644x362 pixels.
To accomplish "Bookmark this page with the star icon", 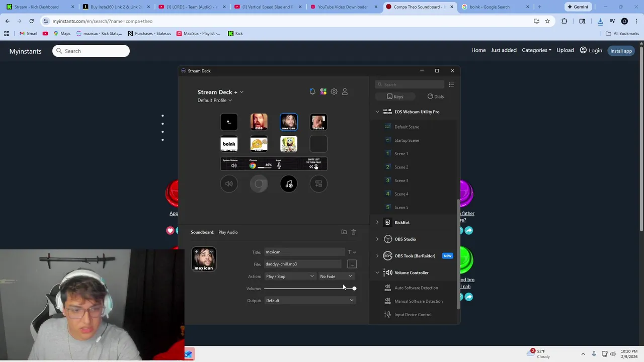I will pos(547,21).
